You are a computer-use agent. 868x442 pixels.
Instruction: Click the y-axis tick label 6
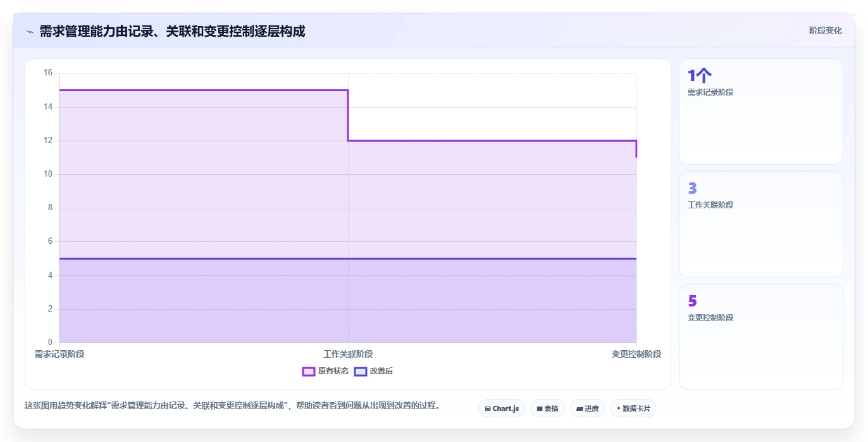click(x=51, y=241)
